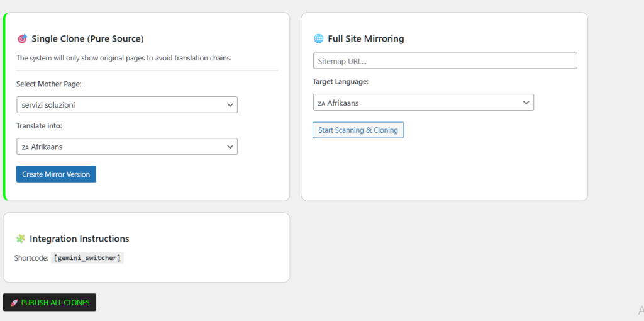644x321 pixels.
Task: Click the Full Site Mirroring heading
Action: 365,39
